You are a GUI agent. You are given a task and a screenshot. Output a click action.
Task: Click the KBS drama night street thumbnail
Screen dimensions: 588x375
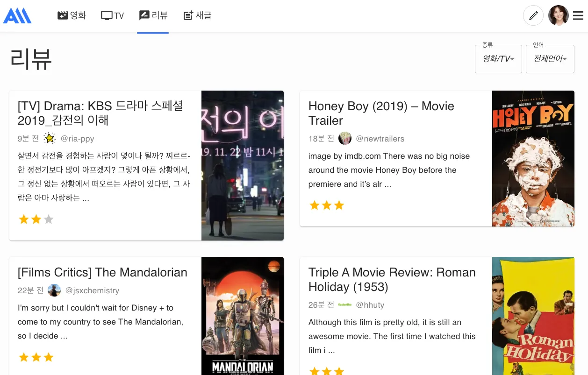pyautogui.click(x=243, y=165)
